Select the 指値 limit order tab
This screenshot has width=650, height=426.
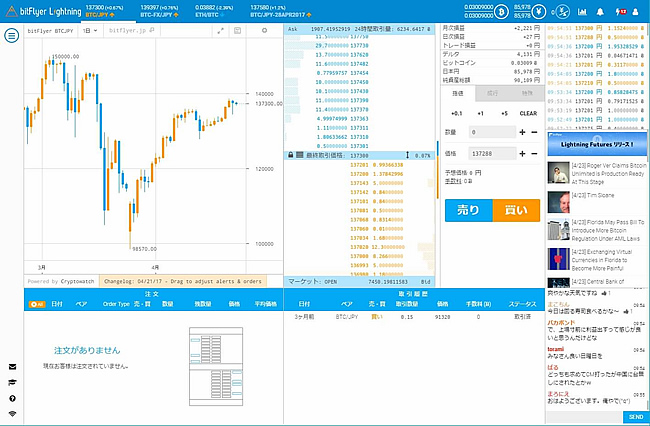coord(458,94)
